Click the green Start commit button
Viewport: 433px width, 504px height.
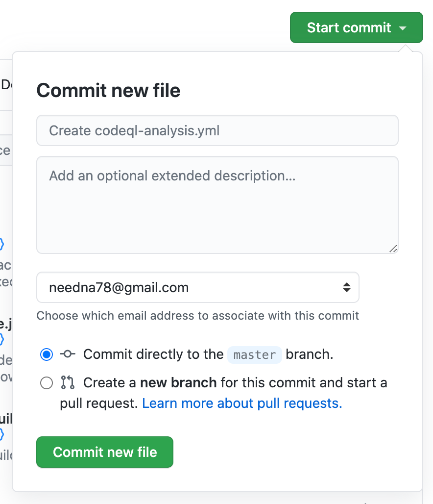tap(349, 27)
